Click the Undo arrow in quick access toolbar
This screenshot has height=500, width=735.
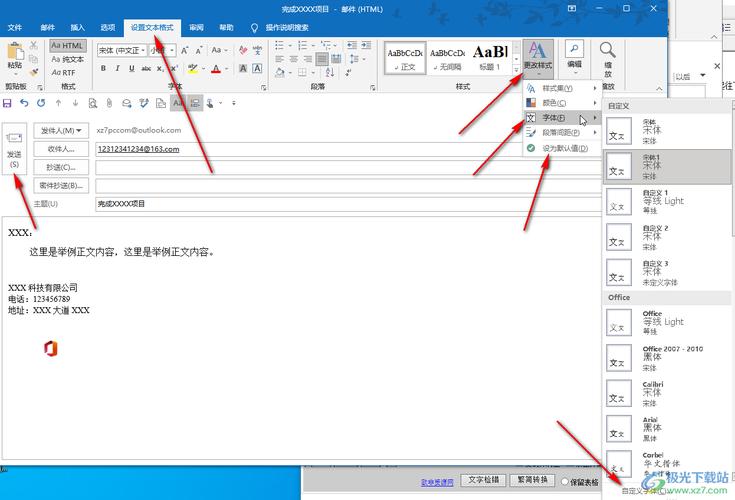coord(24,102)
